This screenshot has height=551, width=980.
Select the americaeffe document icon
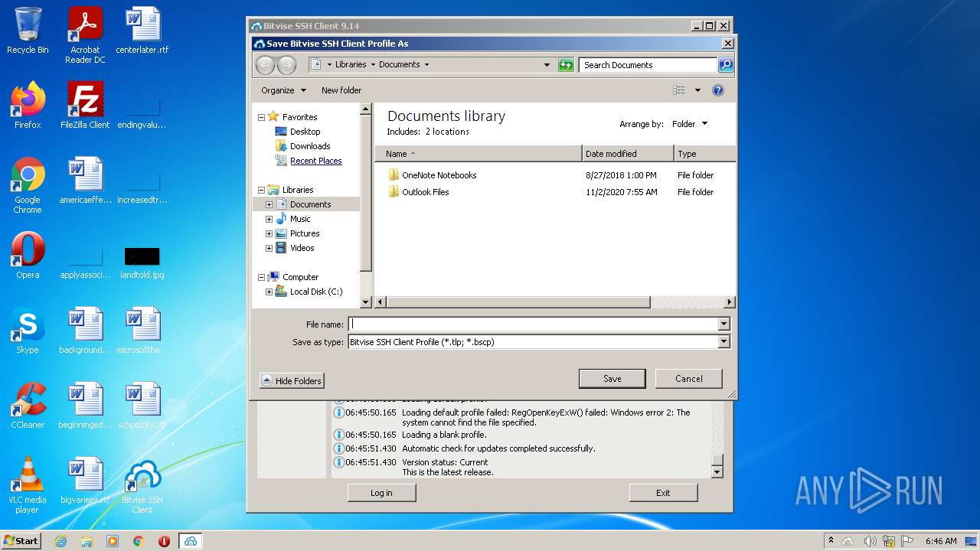pos(85,181)
